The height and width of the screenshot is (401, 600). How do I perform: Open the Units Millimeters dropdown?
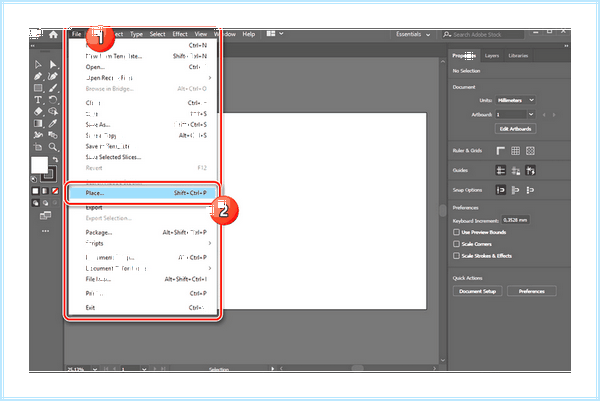point(515,100)
